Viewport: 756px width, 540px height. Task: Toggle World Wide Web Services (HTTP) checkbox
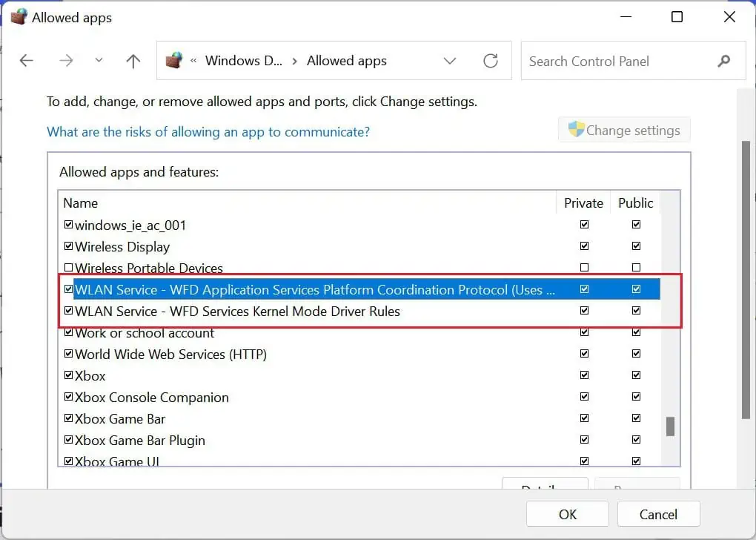click(68, 354)
